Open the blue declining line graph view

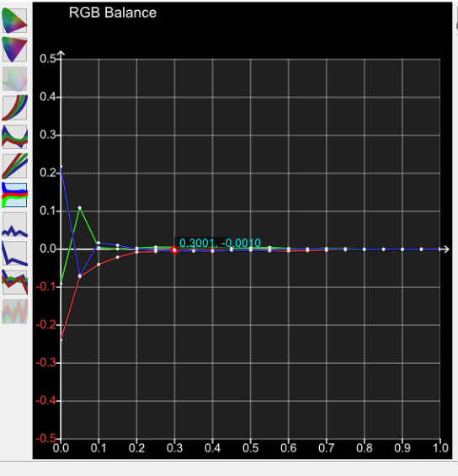14,254
